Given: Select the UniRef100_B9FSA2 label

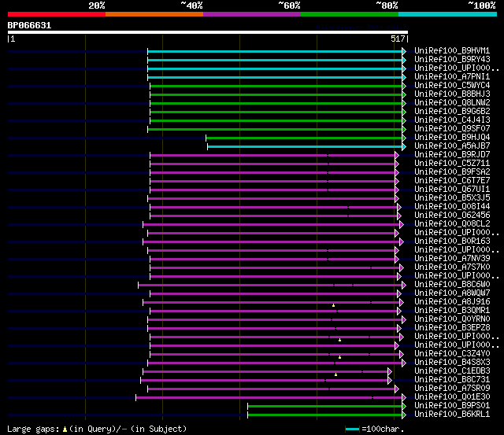Looking at the screenshot, I should (452, 172).
